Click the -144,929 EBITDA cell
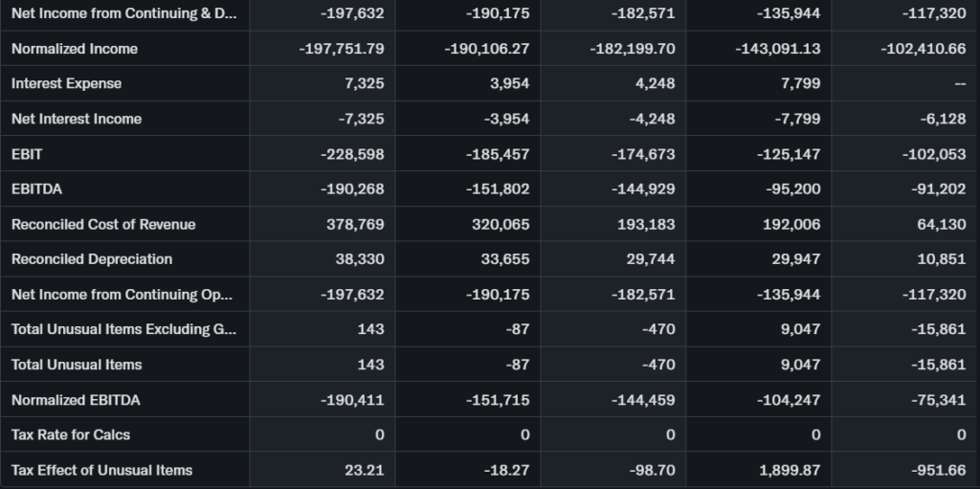The image size is (980, 489). (643, 189)
